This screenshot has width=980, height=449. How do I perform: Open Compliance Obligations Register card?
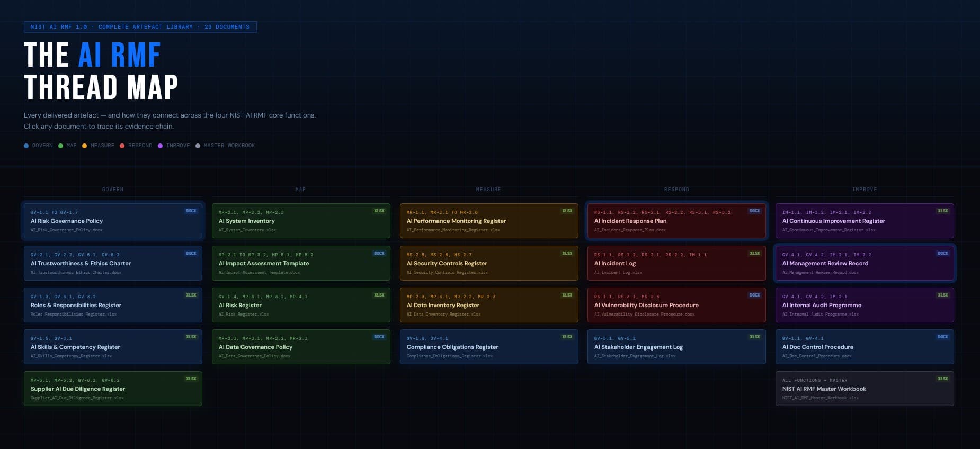tap(489, 347)
